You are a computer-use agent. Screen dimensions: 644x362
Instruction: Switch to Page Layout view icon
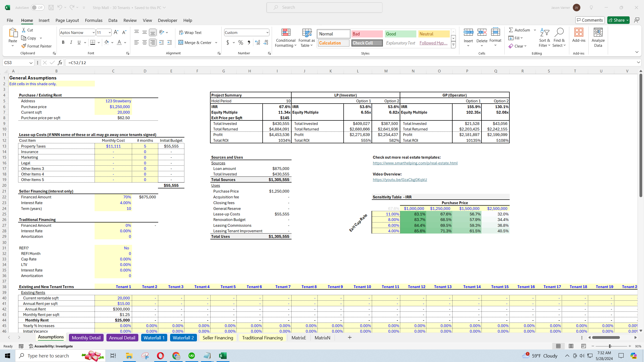[x=571, y=346]
